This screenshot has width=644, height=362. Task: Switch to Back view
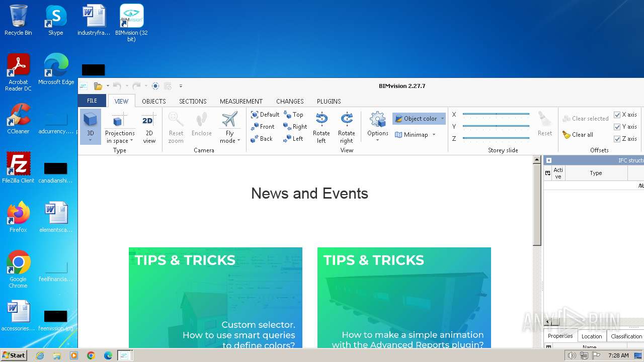tap(261, 139)
